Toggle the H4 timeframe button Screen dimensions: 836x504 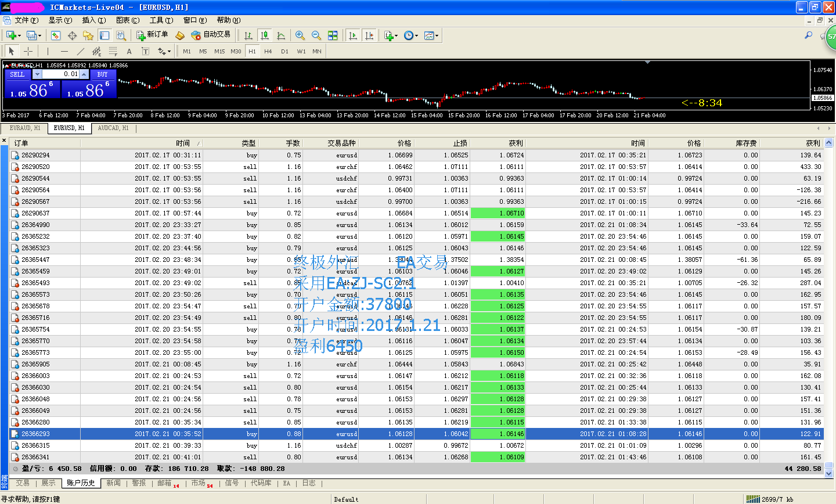[x=268, y=51]
